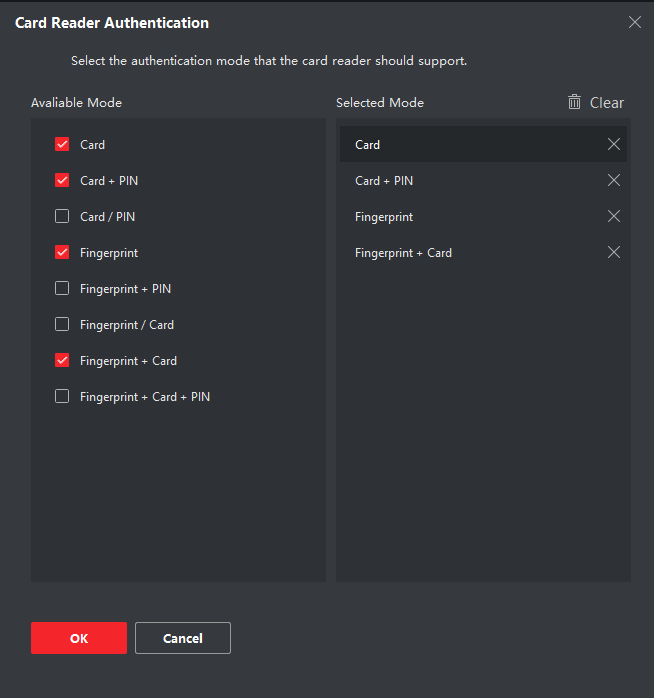Viewport: 654px width, 698px height.
Task: Remove Card + PIN from selected modes
Action: pyautogui.click(x=613, y=180)
